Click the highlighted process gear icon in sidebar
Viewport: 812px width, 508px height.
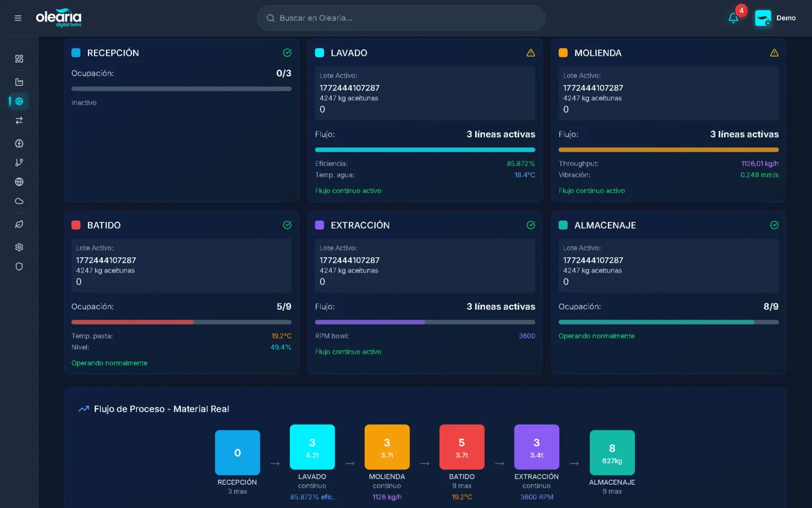pos(19,101)
